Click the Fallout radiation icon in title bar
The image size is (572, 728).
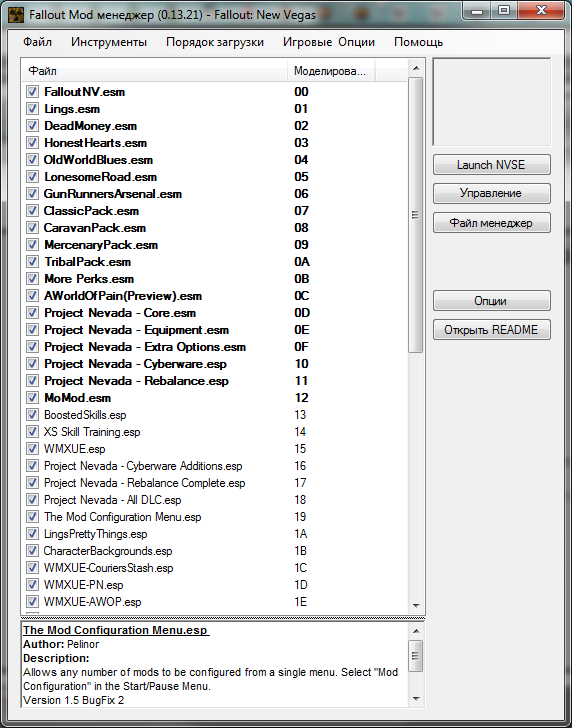point(17,14)
